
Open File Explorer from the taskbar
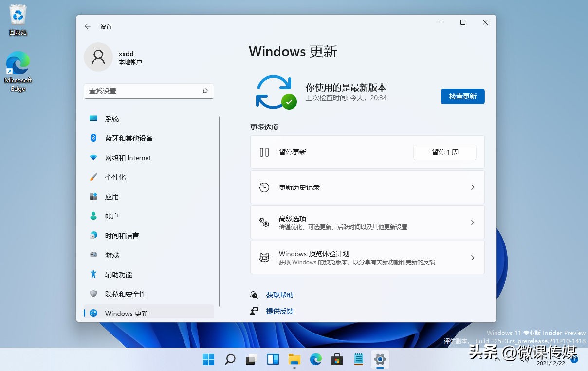(x=294, y=360)
